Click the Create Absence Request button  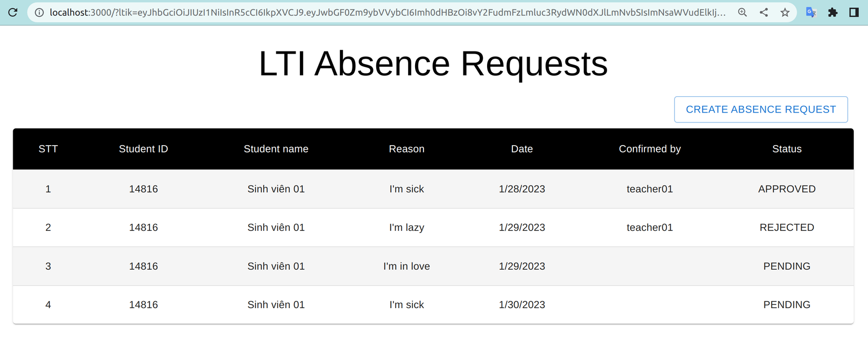[x=761, y=109]
